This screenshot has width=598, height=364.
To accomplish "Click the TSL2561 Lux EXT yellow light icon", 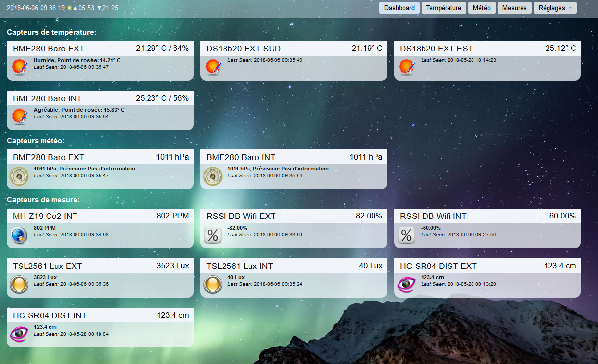I will [20, 285].
